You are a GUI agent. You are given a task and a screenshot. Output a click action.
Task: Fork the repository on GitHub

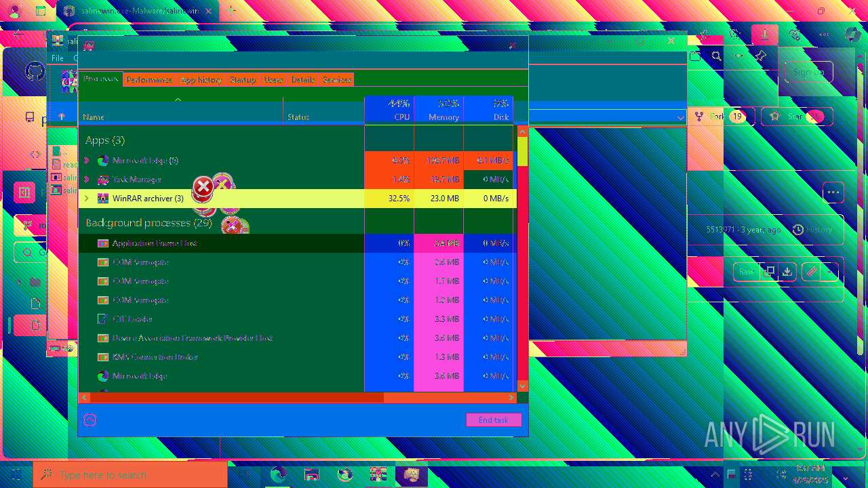720,117
